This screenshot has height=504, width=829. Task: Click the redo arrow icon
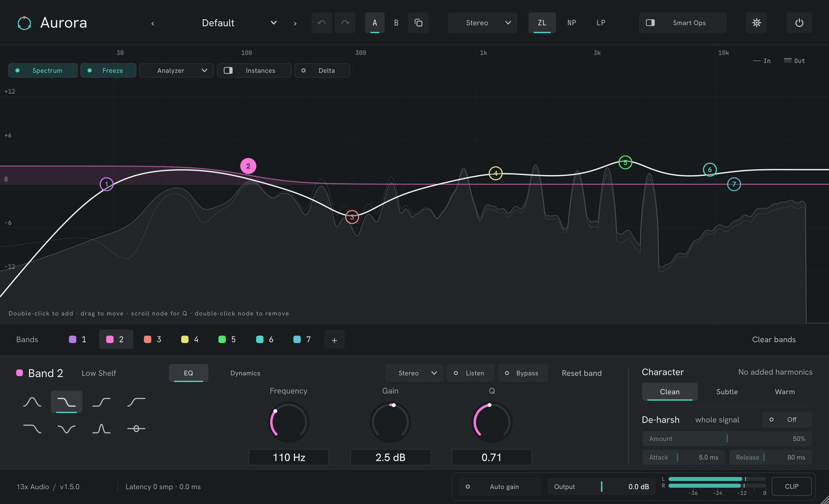coord(345,23)
